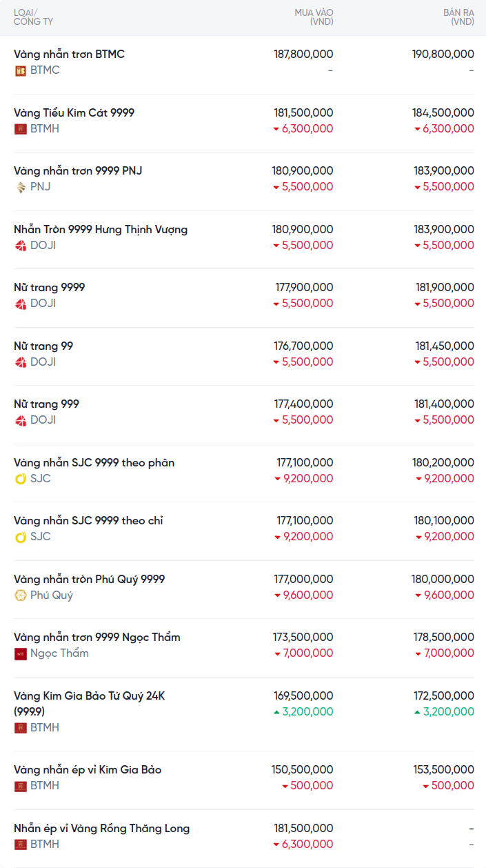Select Vàng nhẫn trơn 9999 PNJ
The width and height of the screenshot is (486, 868).
(x=78, y=170)
